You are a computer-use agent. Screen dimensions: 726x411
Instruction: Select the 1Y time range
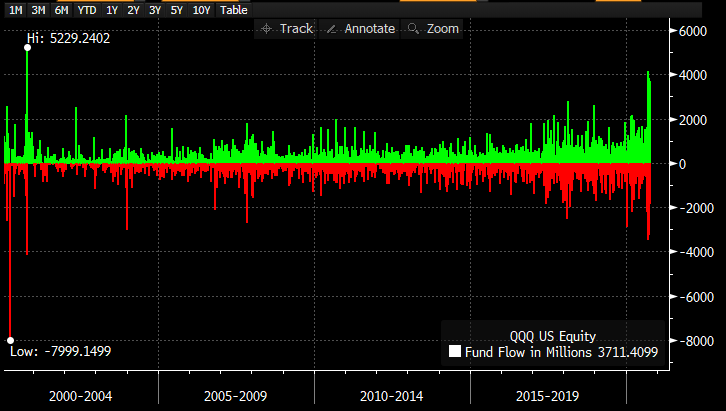[x=112, y=10]
